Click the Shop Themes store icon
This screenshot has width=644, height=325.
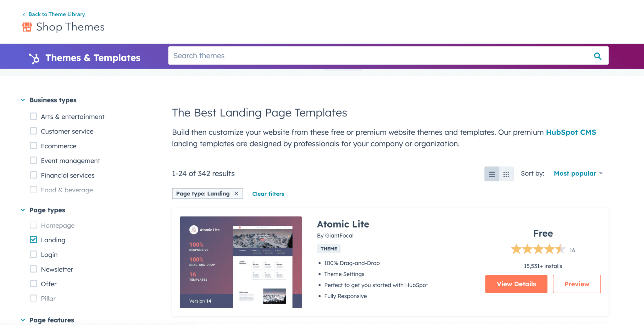pyautogui.click(x=27, y=27)
